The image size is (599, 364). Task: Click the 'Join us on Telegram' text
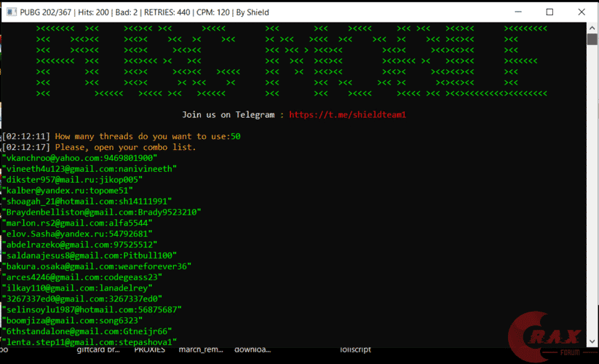[228, 114]
